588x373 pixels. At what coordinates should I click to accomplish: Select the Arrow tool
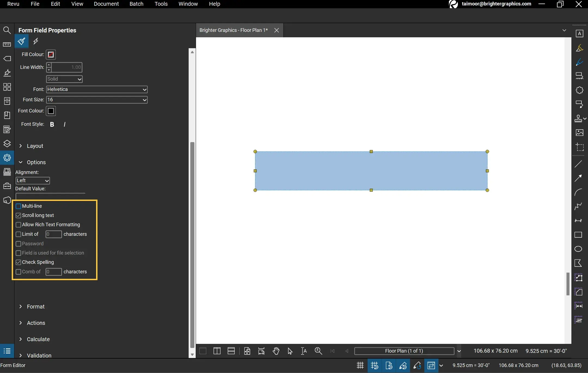(578, 178)
